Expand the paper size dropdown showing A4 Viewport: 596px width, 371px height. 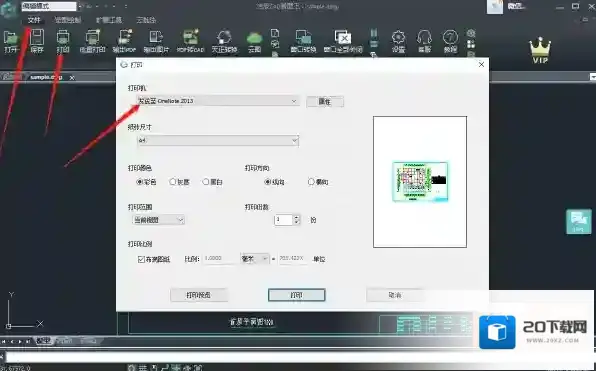[x=218, y=141]
